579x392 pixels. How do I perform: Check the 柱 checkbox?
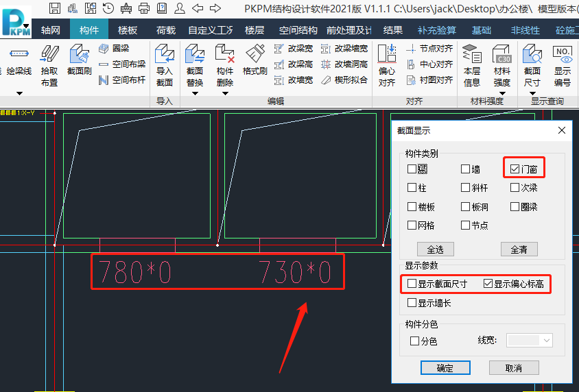(x=412, y=187)
